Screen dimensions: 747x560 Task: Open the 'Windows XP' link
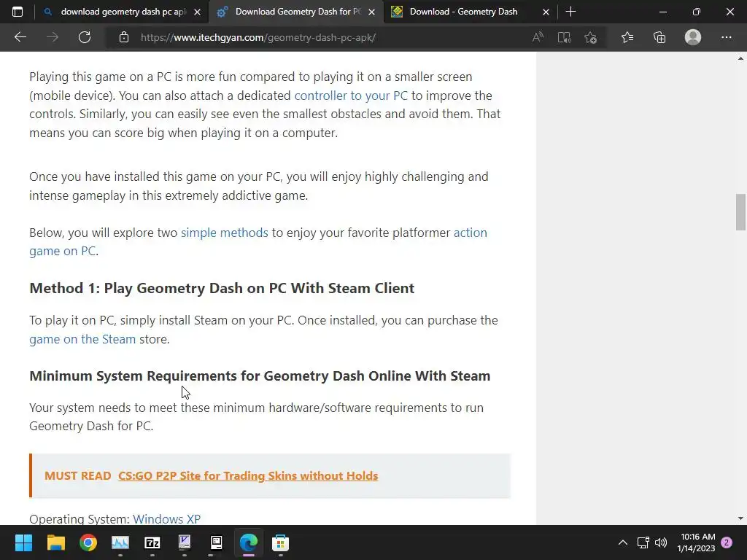pyautogui.click(x=166, y=518)
